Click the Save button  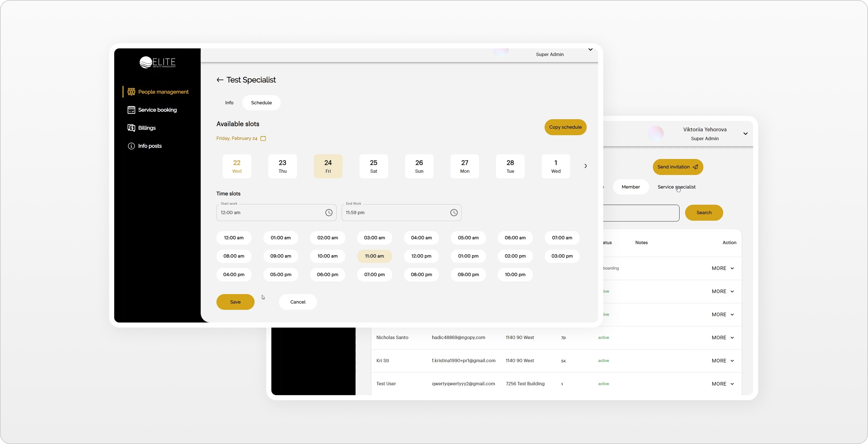pyautogui.click(x=235, y=302)
